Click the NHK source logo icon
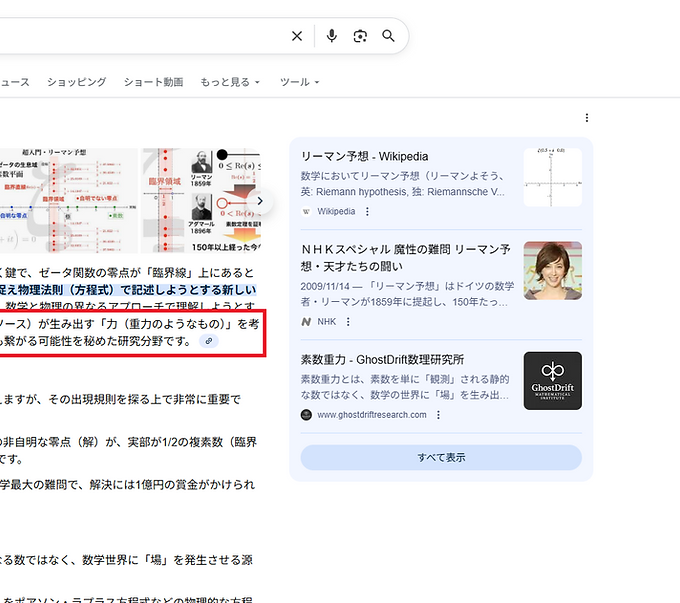The height and width of the screenshot is (603, 680). (306, 321)
